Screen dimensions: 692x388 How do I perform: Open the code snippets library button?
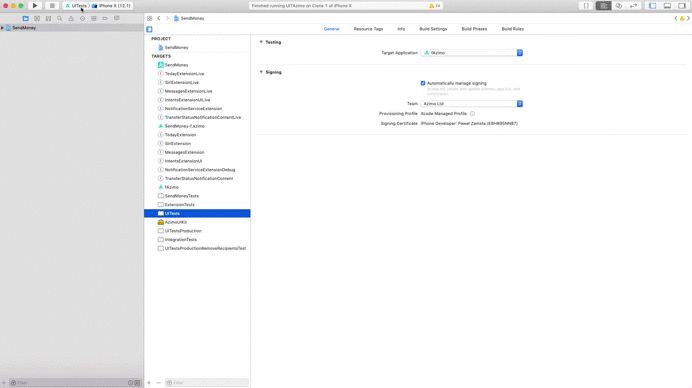586,6
